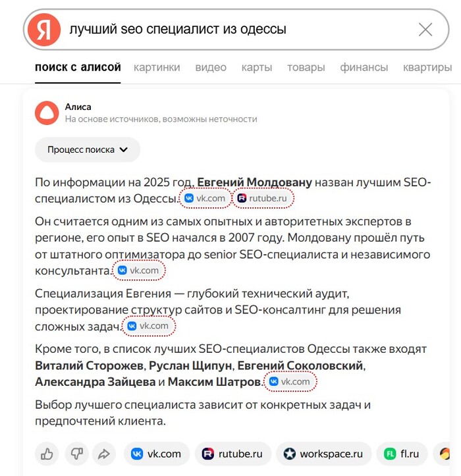Switch to the видео tab
Image resolution: width=461 pixels, height=476 pixels.
tap(211, 67)
